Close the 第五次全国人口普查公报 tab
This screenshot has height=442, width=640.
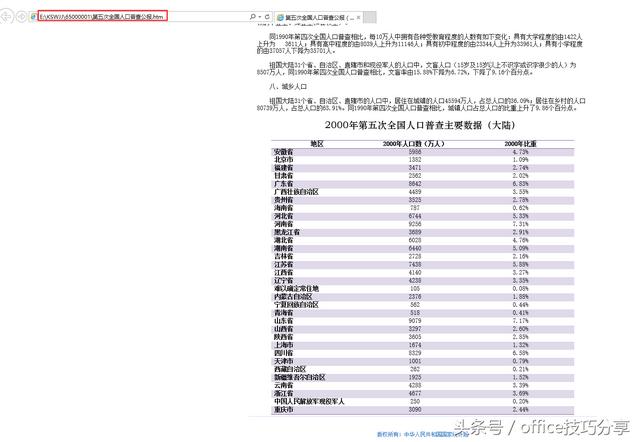(x=358, y=18)
